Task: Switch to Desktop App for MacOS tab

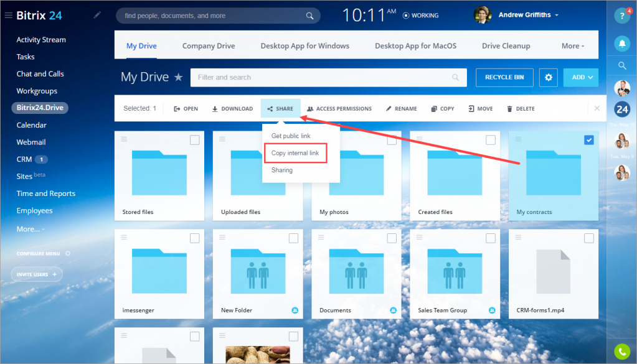Action: [x=415, y=46]
